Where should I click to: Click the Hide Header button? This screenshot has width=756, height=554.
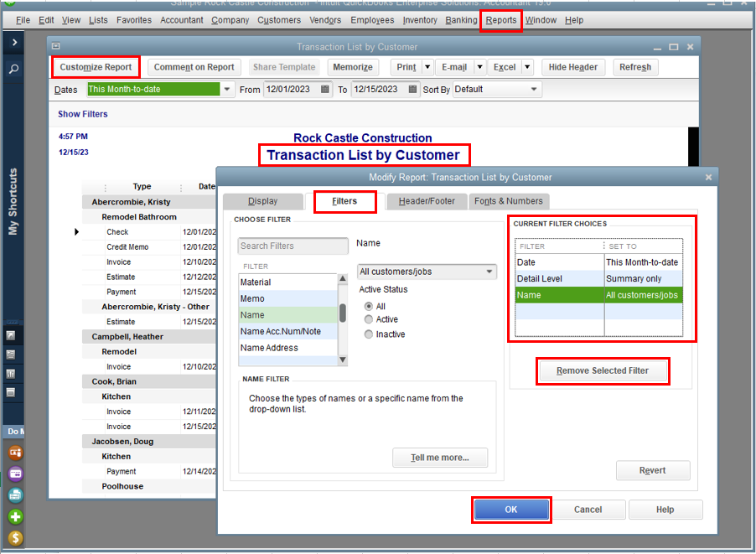coord(572,67)
